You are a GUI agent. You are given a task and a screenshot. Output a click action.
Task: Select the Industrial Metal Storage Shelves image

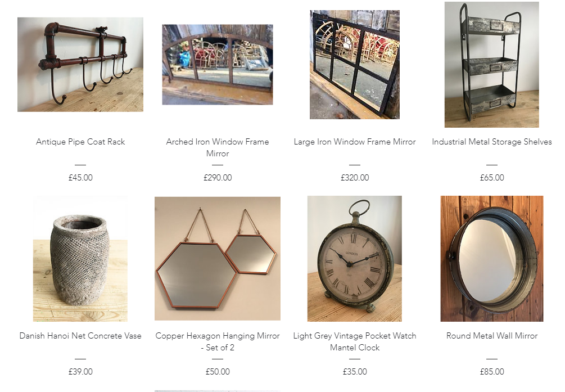click(x=492, y=65)
